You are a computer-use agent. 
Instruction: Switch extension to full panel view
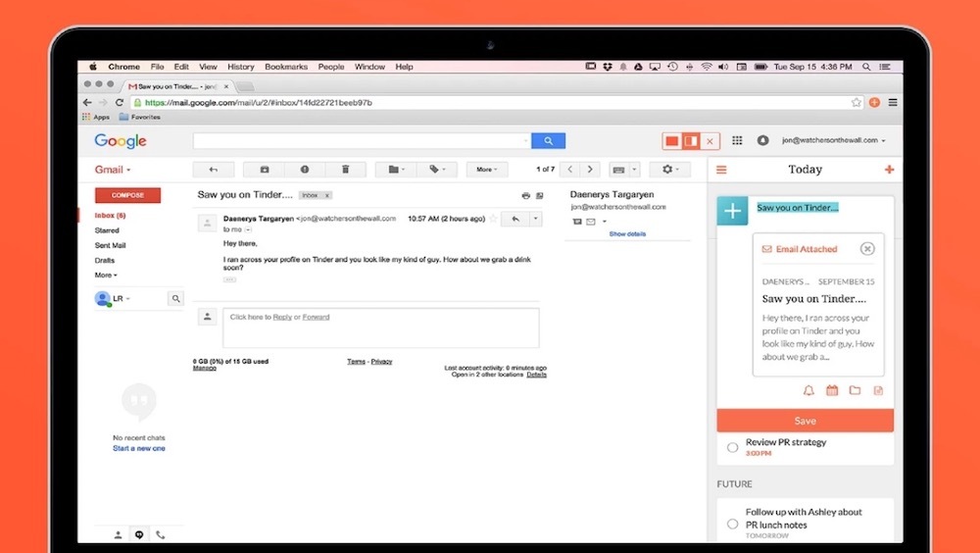point(672,141)
